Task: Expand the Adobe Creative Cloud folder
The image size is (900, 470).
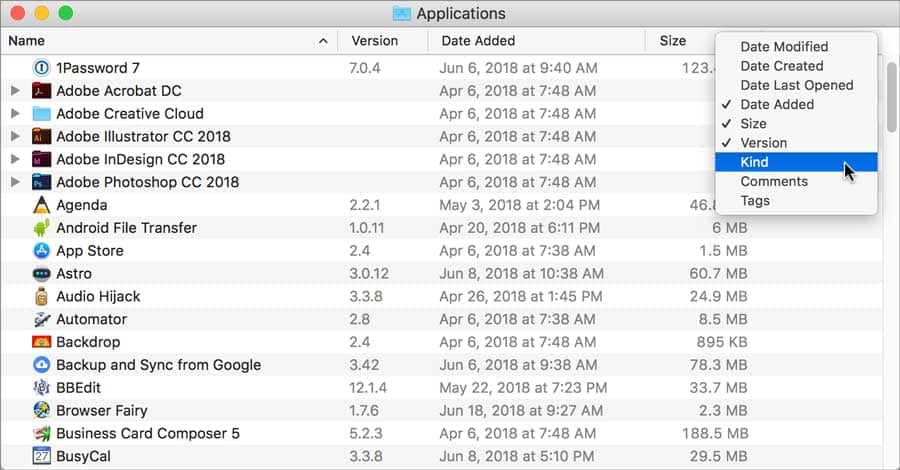Action: tap(15, 114)
